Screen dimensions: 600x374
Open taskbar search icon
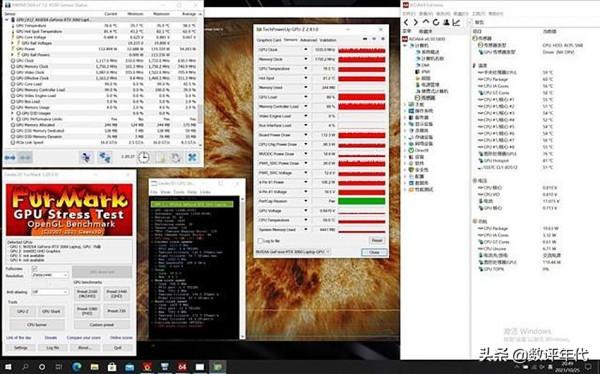click(25, 367)
